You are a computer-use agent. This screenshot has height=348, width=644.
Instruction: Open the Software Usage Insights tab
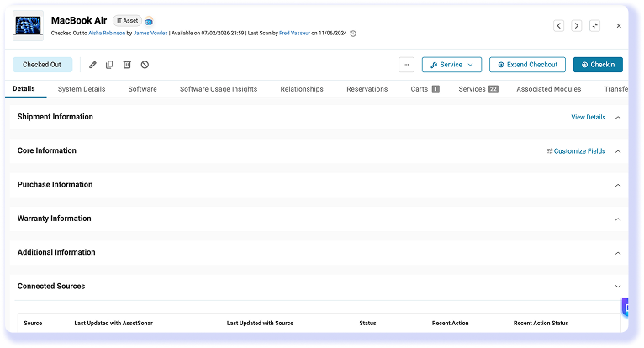pyautogui.click(x=219, y=89)
